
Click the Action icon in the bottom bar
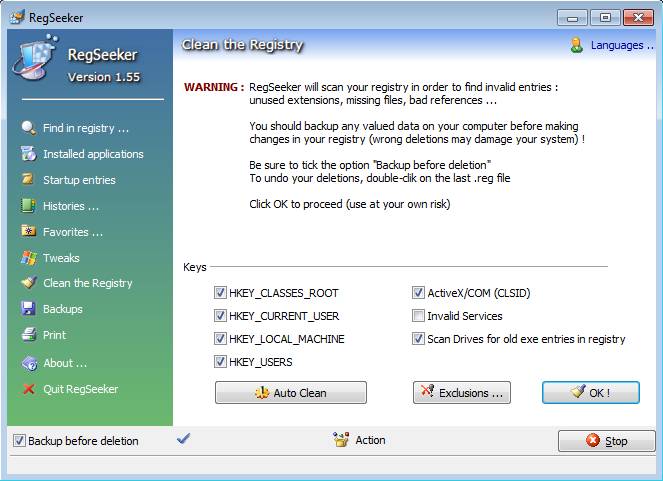(x=341, y=440)
